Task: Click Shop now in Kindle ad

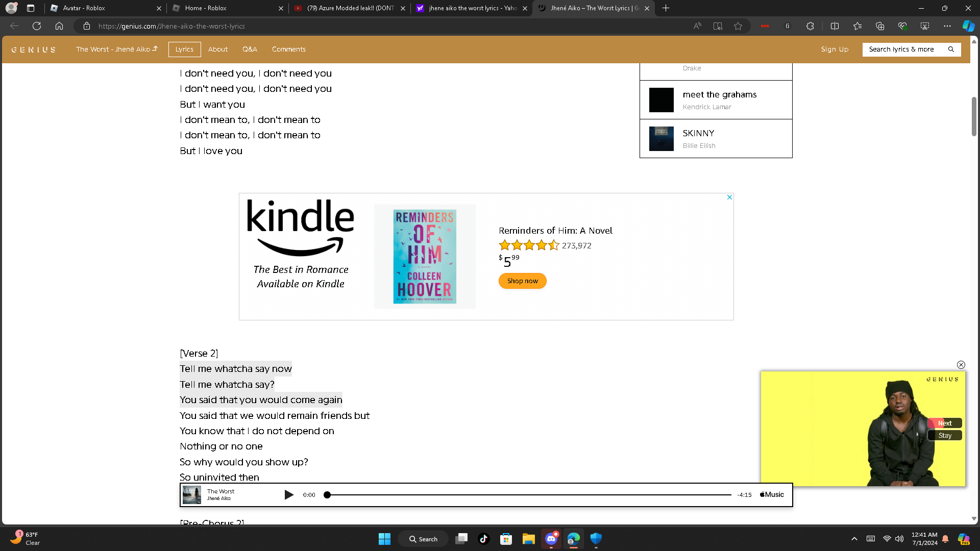Action: point(522,281)
